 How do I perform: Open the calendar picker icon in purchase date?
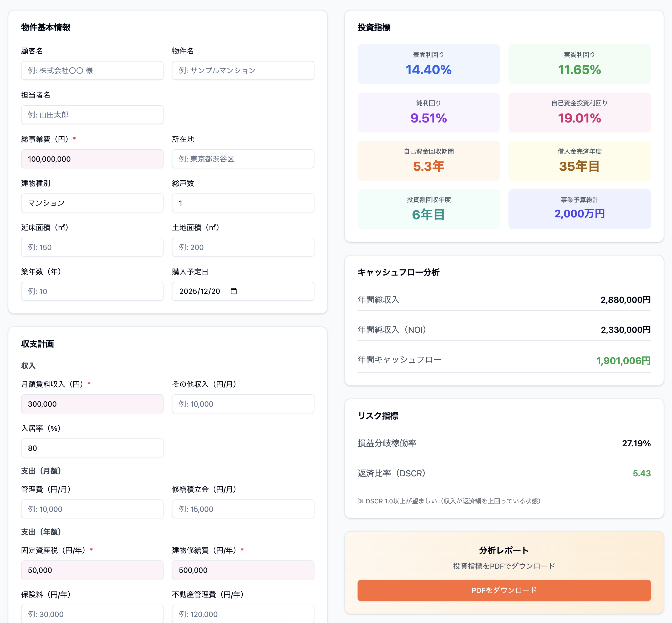click(234, 291)
